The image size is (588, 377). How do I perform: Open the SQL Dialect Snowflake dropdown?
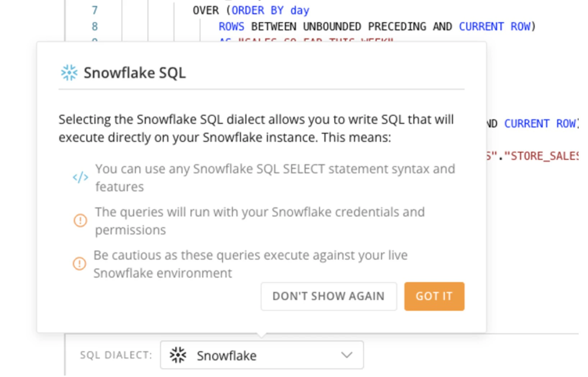262,355
